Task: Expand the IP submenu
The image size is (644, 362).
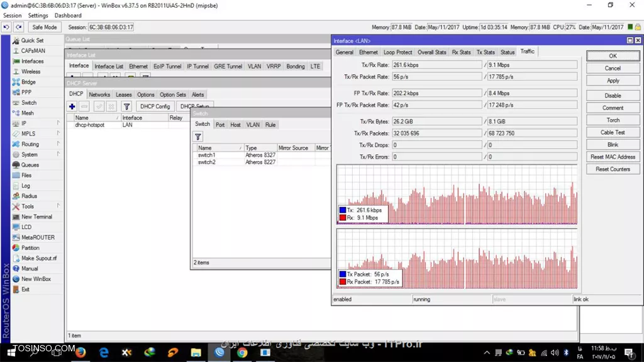Action: point(37,123)
